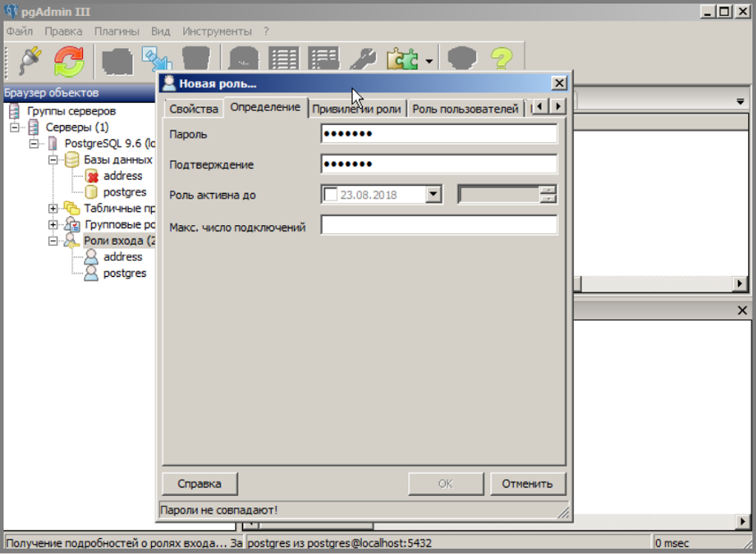Open the Роль пользователей tab
This screenshot has width=756, height=554.
pyautogui.click(x=466, y=109)
